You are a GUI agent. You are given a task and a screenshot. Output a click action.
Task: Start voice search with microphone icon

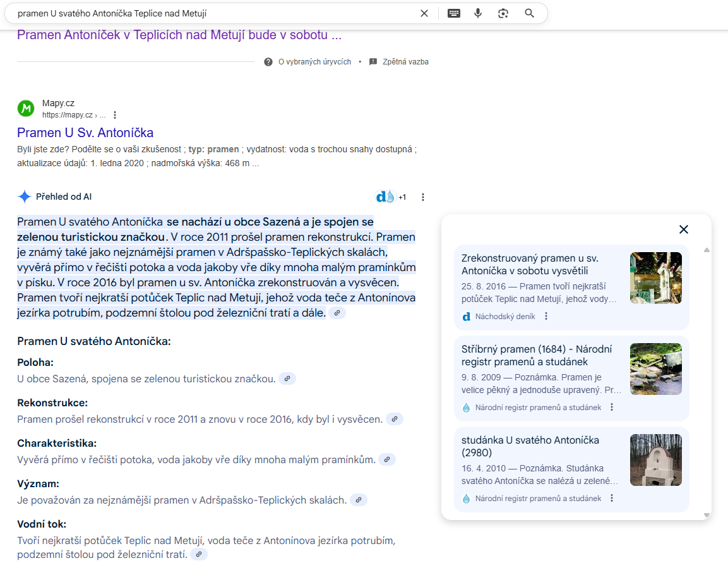click(478, 13)
